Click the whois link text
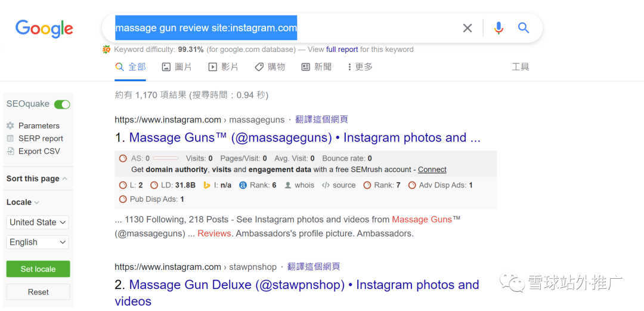 (x=304, y=185)
